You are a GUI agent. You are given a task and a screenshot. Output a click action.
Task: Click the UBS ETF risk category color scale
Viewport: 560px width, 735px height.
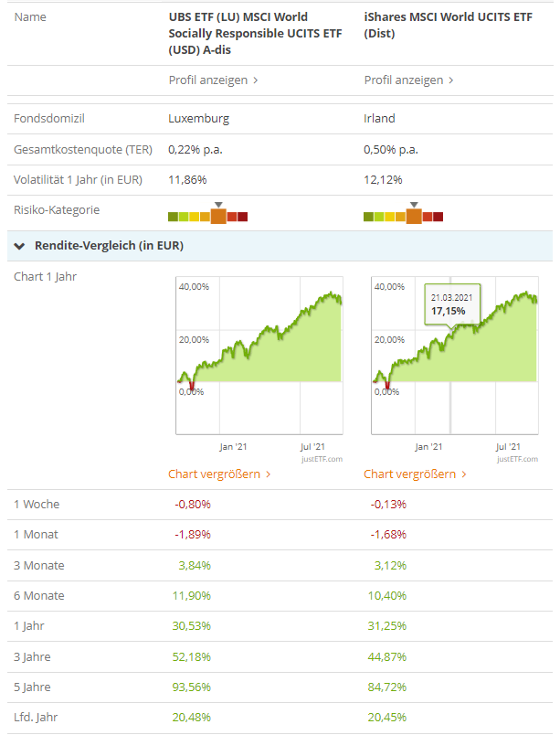click(x=208, y=217)
